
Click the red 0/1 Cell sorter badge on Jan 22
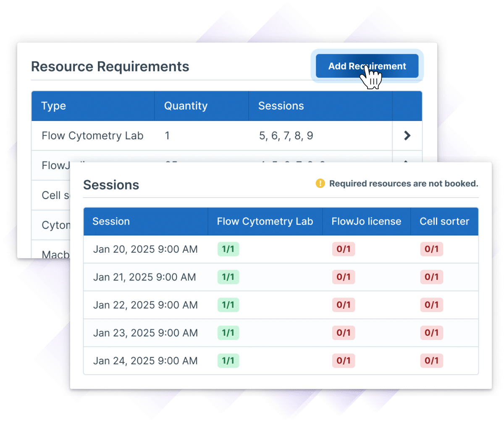click(431, 305)
